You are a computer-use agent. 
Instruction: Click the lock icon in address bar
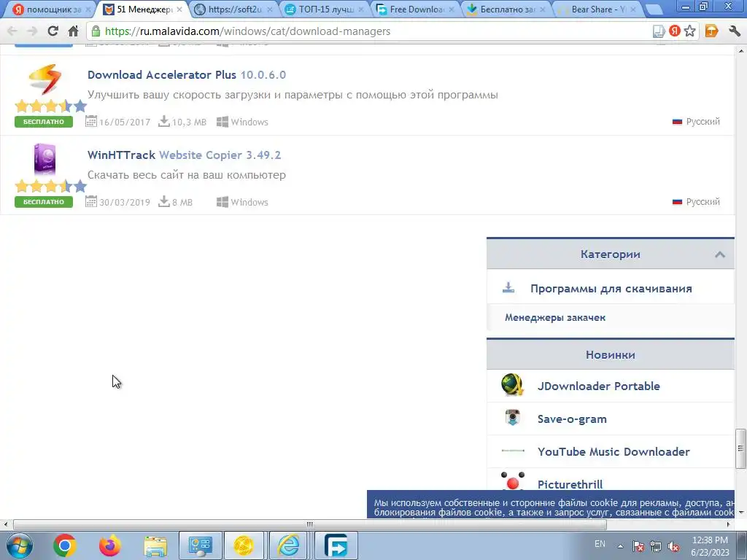(96, 31)
